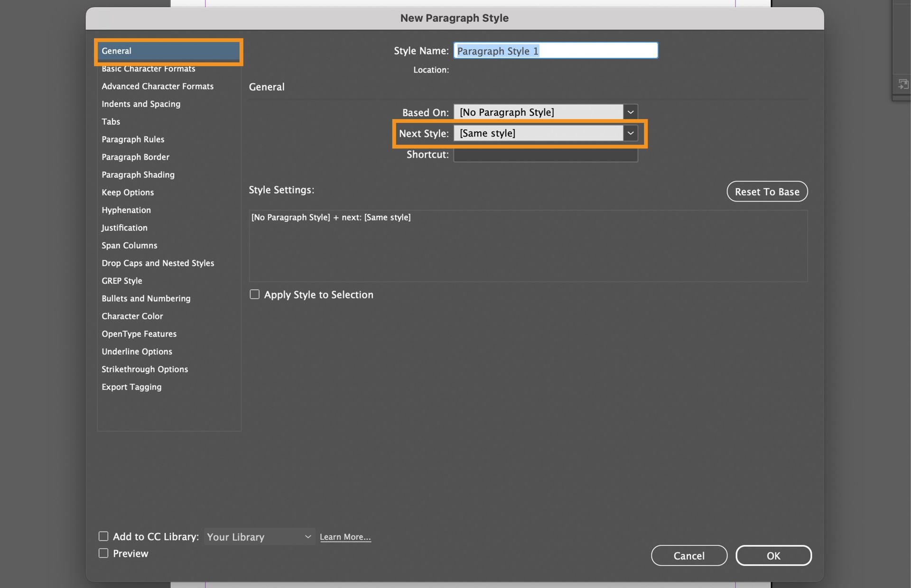Switch to Drop Caps and Nested Styles
Image resolution: width=911 pixels, height=588 pixels.
158,263
